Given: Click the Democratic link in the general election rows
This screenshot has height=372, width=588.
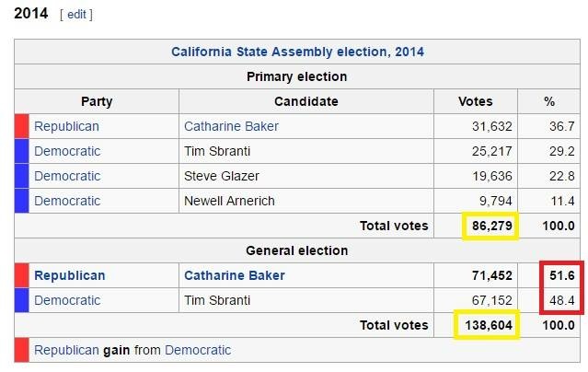Looking at the screenshot, I should pos(67,300).
